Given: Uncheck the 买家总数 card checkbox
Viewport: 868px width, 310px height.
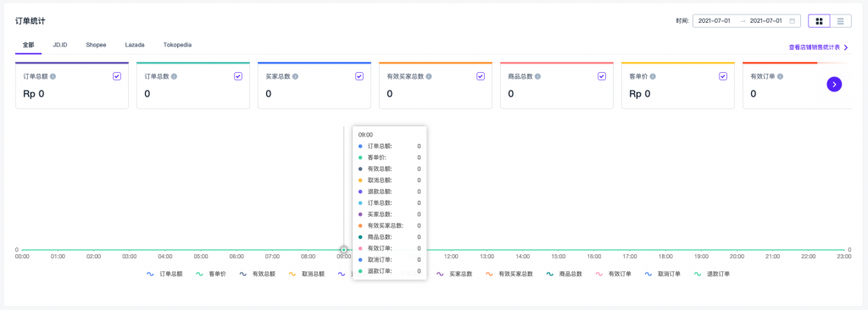Looking at the screenshot, I should (x=359, y=76).
